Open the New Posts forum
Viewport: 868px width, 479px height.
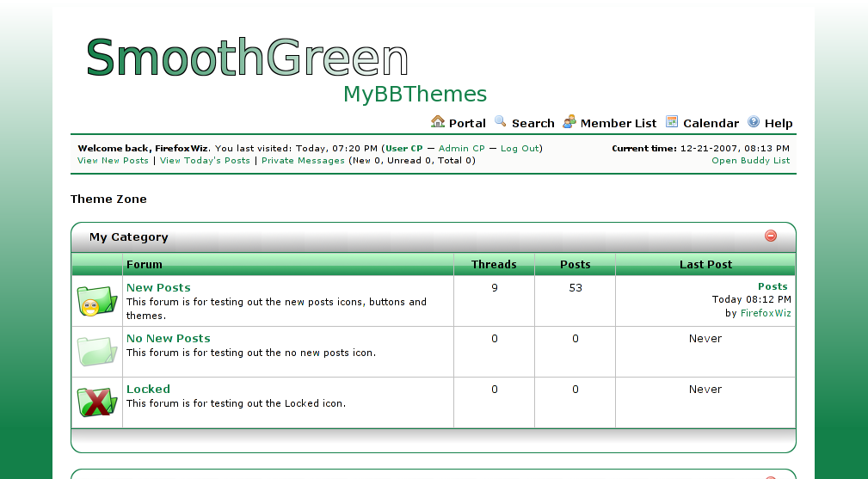tap(158, 287)
